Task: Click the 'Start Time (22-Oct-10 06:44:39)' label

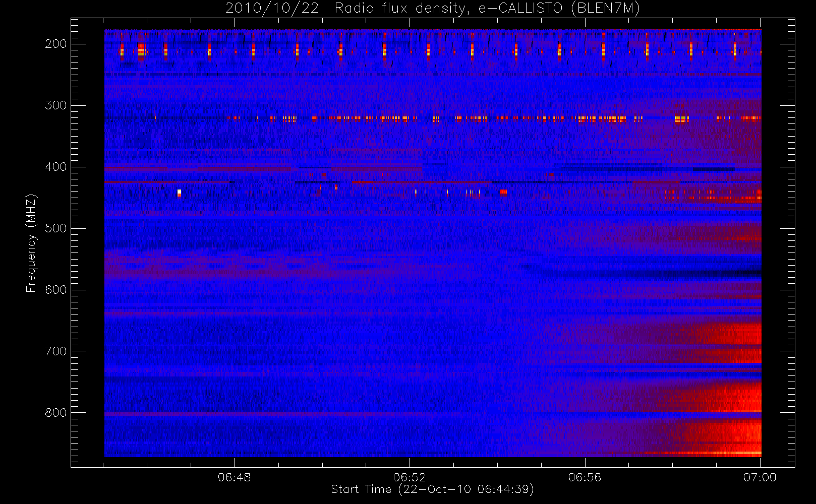Action: click(432, 489)
